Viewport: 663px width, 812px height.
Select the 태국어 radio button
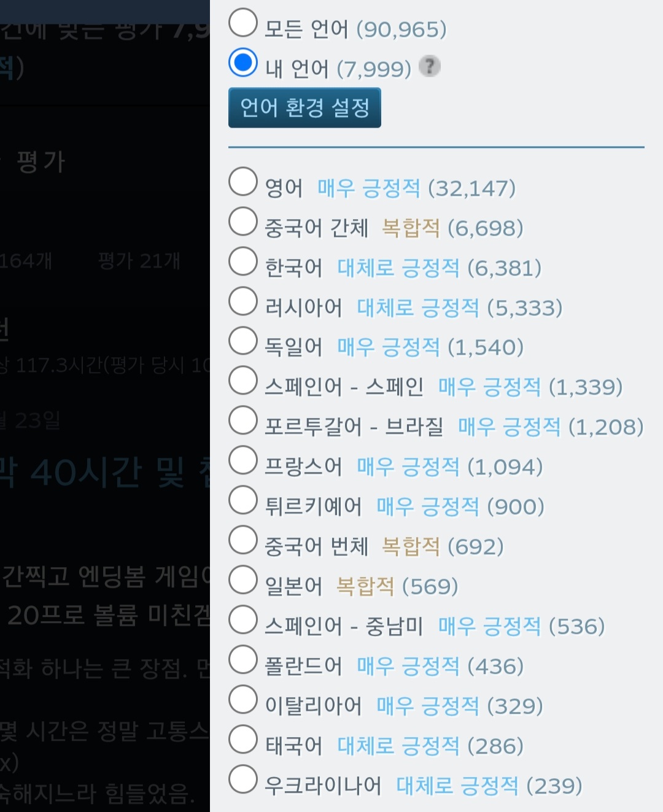[x=243, y=740]
